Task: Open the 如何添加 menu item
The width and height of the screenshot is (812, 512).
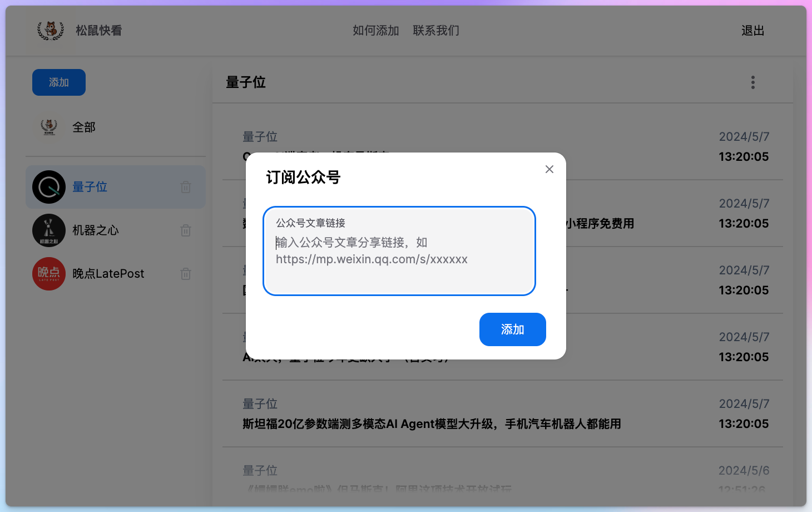Action: [375, 31]
